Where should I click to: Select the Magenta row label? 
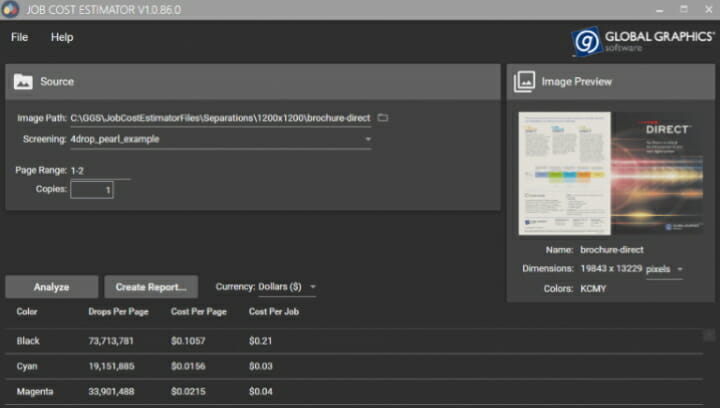click(x=35, y=391)
